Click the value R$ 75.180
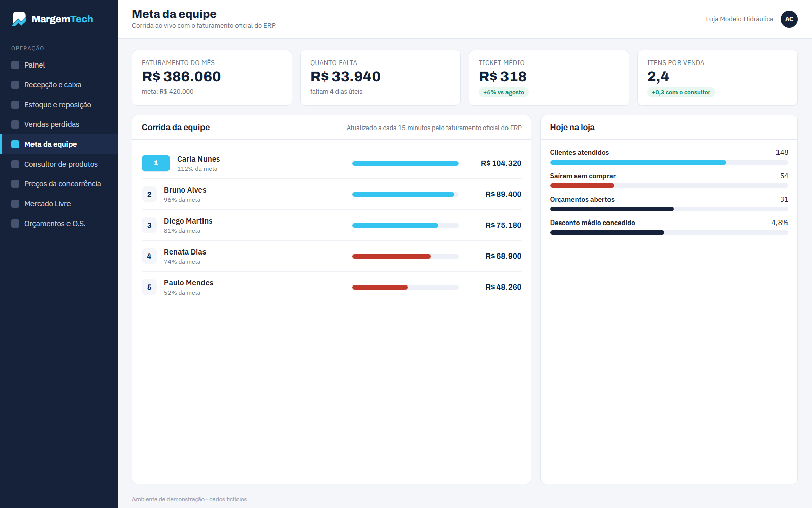 [503, 225]
